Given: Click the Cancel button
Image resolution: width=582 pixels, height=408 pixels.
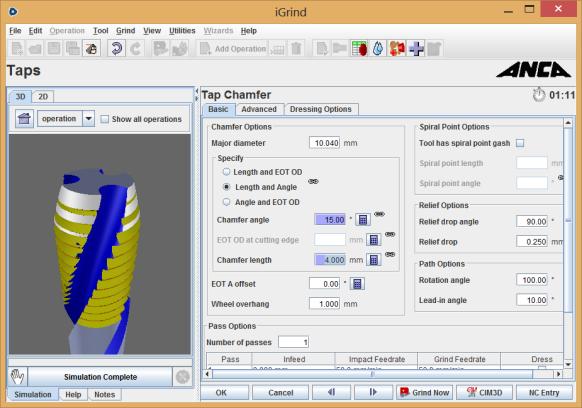Looking at the screenshot, I should click(x=281, y=392).
